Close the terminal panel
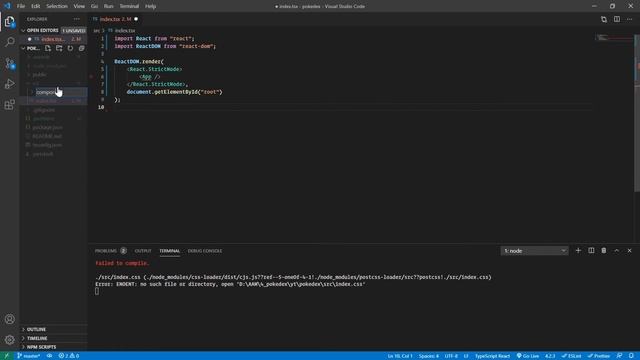The height and width of the screenshot is (360, 640). point(629,251)
